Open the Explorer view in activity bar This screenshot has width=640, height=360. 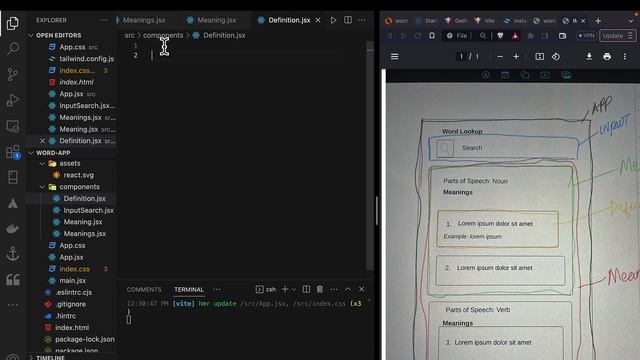(13, 23)
